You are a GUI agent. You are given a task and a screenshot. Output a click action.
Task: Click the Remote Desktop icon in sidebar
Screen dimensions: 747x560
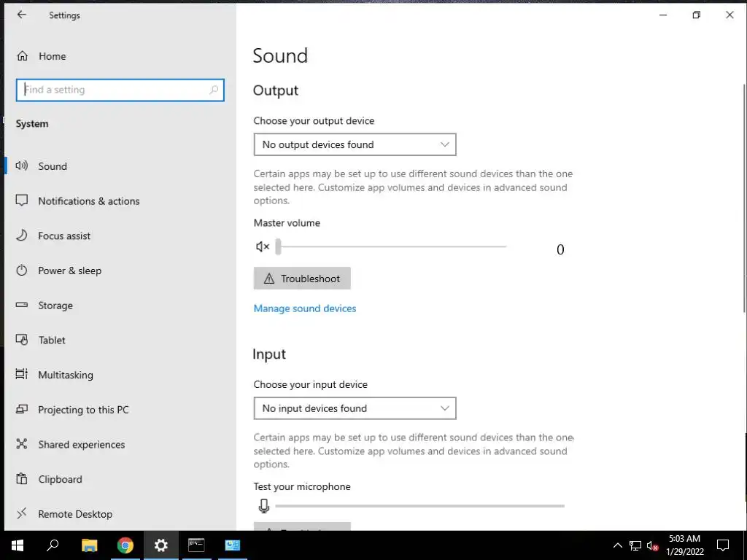point(21,513)
